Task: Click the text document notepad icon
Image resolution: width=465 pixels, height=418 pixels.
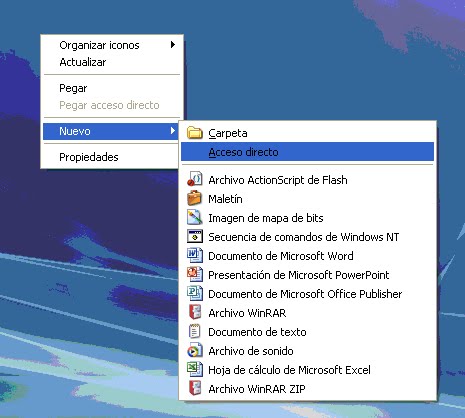Action: [x=195, y=331]
